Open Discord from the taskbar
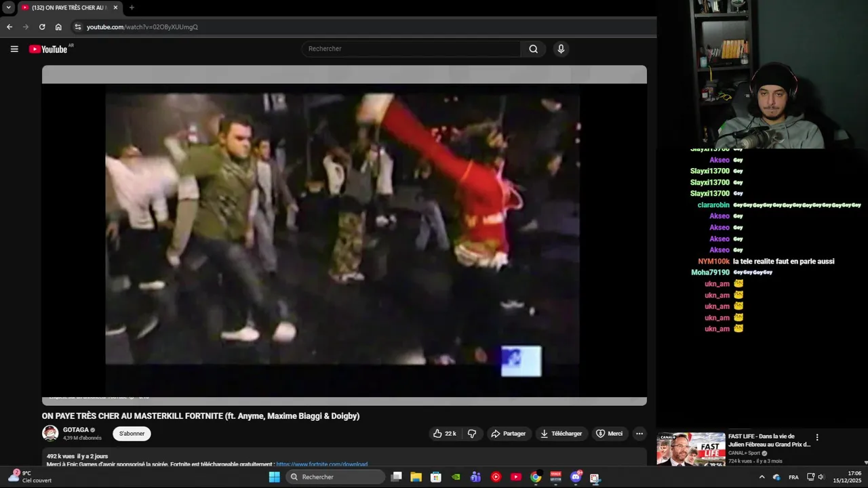Screen dimensions: 868x488 click(x=576, y=477)
